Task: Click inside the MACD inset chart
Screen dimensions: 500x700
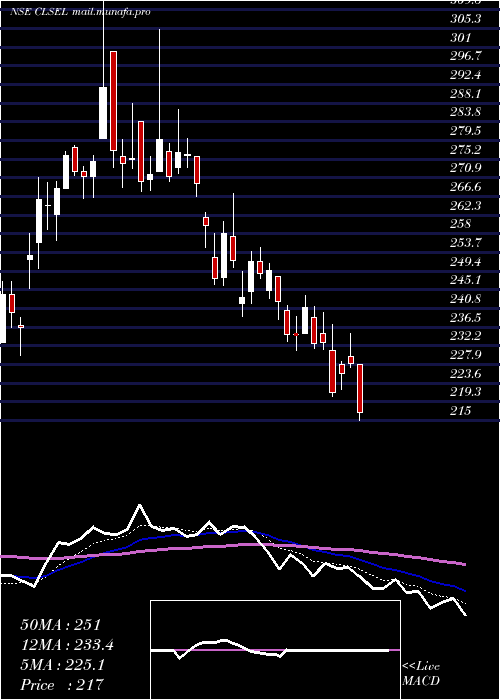Action: (x=275, y=650)
